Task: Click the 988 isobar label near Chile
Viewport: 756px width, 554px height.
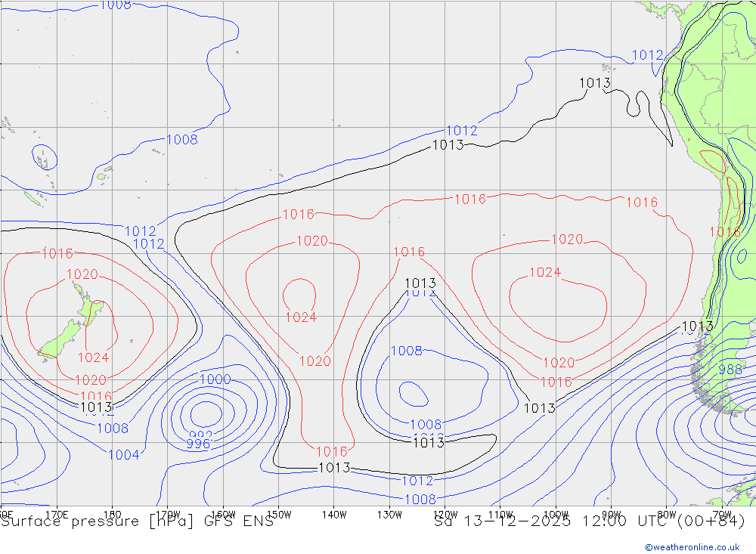Action: pos(730,370)
